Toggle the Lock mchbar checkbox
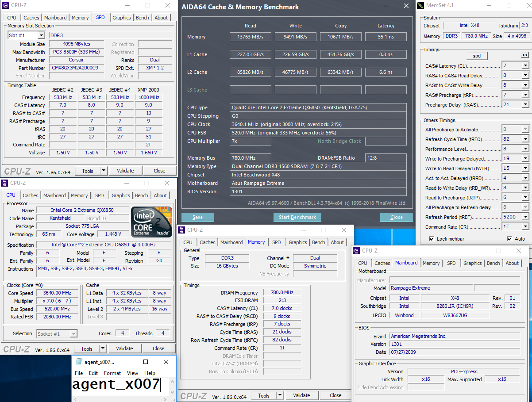Image resolution: width=532 pixels, height=402 pixels. (432, 239)
